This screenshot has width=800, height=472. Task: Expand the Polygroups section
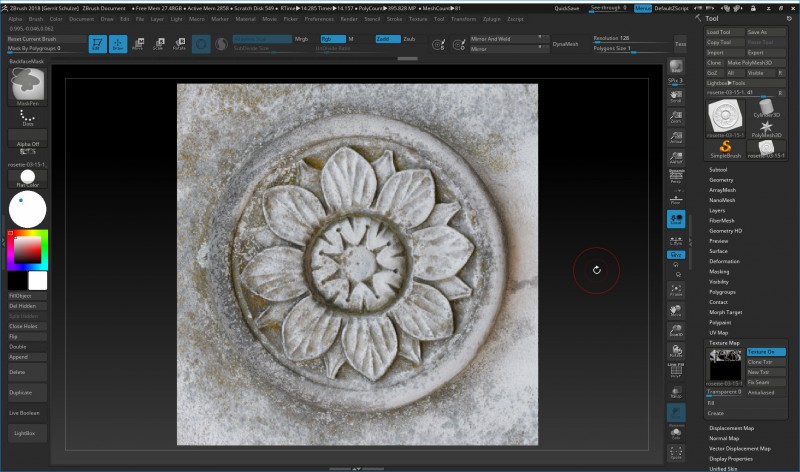[722, 292]
